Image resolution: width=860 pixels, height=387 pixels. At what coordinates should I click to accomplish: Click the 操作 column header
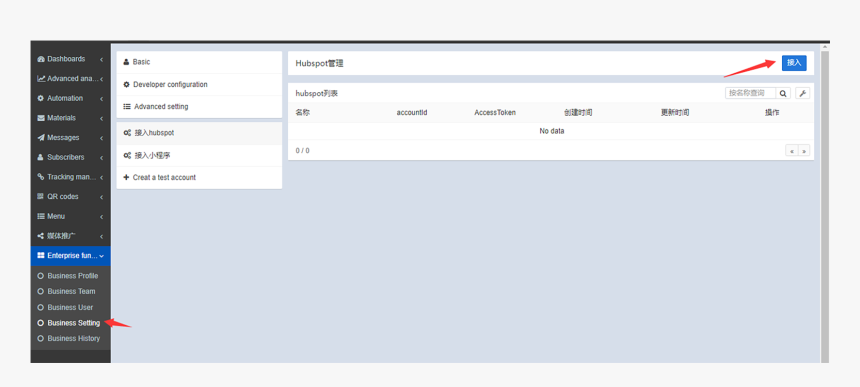772,113
